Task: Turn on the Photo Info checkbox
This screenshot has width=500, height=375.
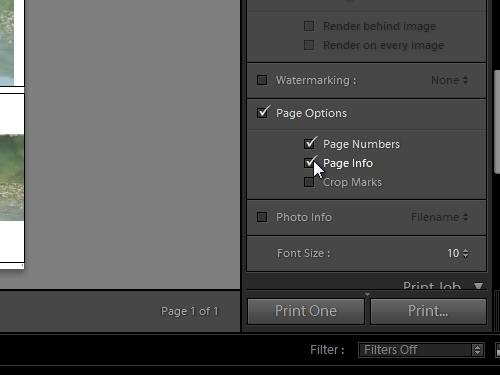Action: [262, 217]
